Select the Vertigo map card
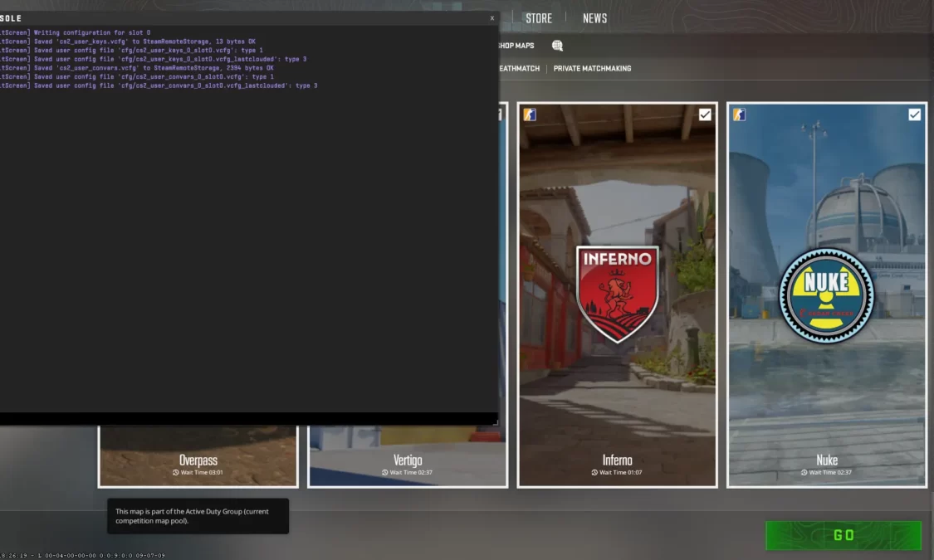934x560 pixels. pos(408,456)
